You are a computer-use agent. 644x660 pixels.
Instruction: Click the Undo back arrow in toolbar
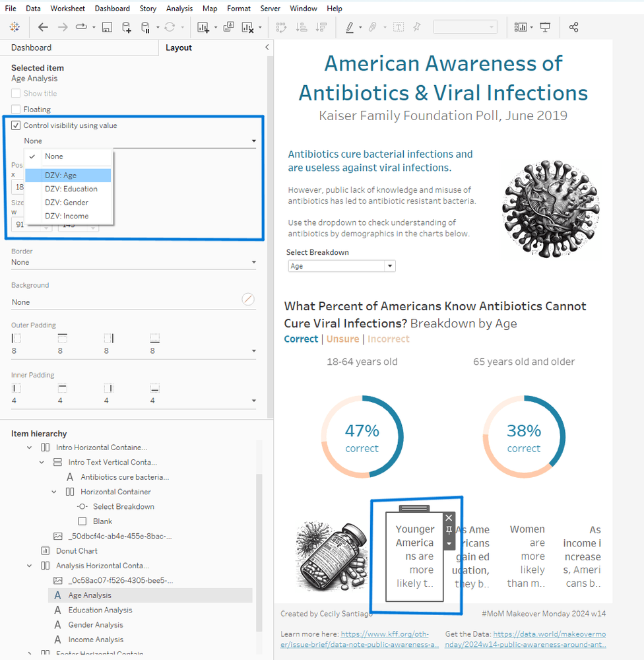pyautogui.click(x=43, y=27)
